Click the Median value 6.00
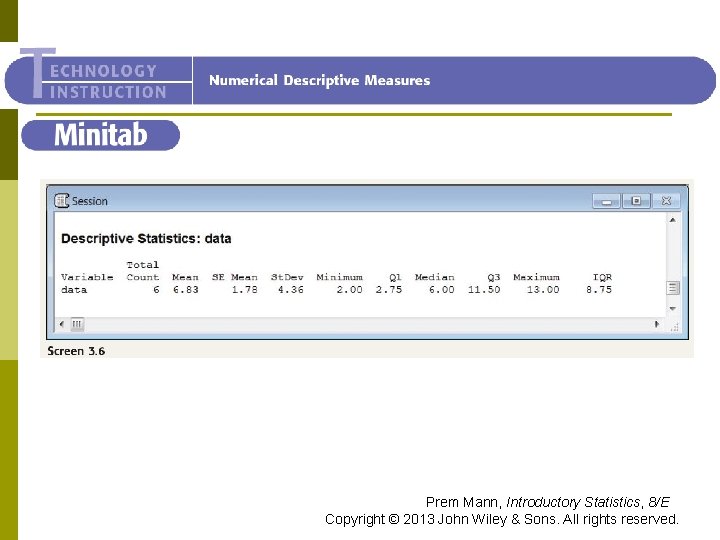The width and height of the screenshot is (720, 540). (x=442, y=290)
